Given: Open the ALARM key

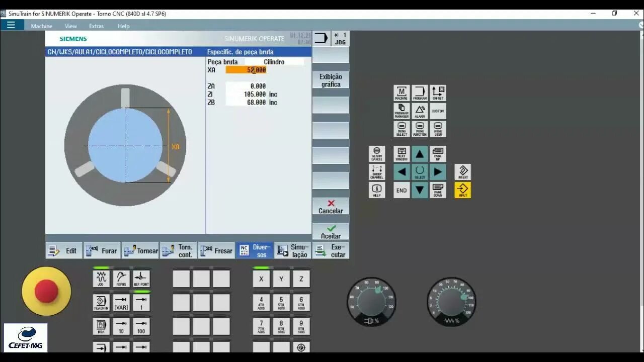Looking at the screenshot, I should pos(420,111).
